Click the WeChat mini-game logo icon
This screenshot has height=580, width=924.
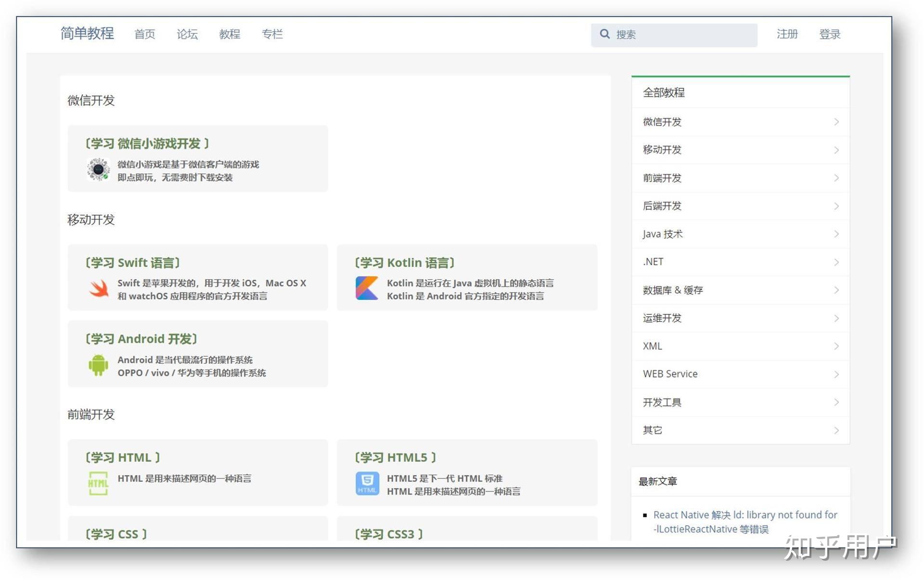tap(98, 169)
